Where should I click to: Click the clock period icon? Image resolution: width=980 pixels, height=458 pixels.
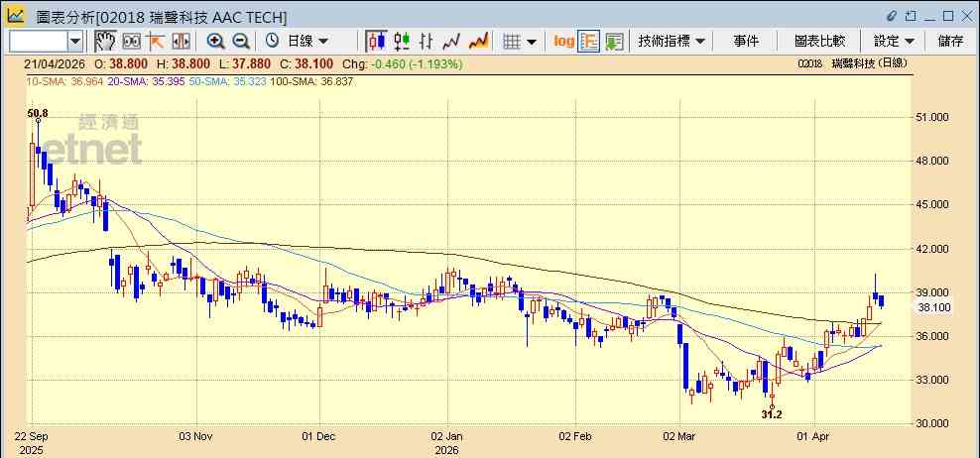click(272, 42)
